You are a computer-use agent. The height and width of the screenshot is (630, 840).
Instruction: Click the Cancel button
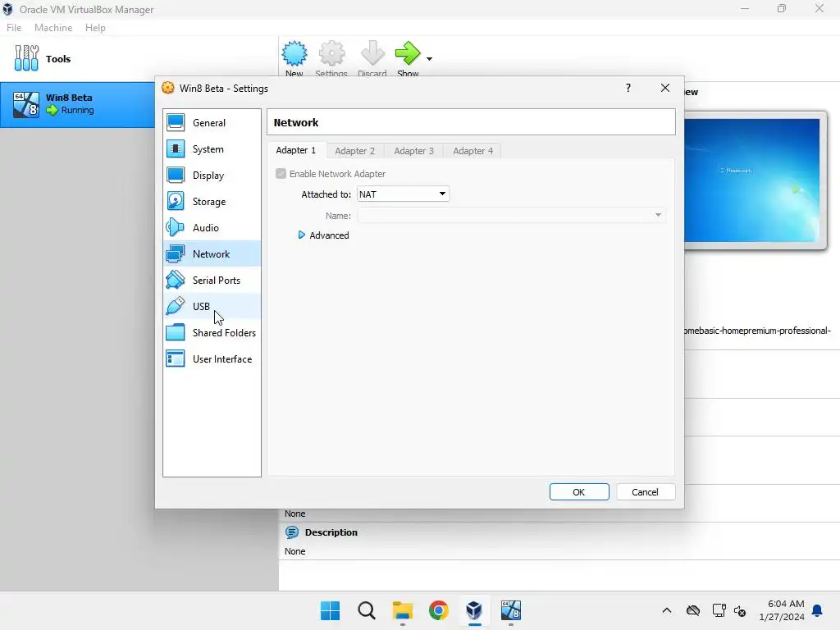(x=645, y=492)
